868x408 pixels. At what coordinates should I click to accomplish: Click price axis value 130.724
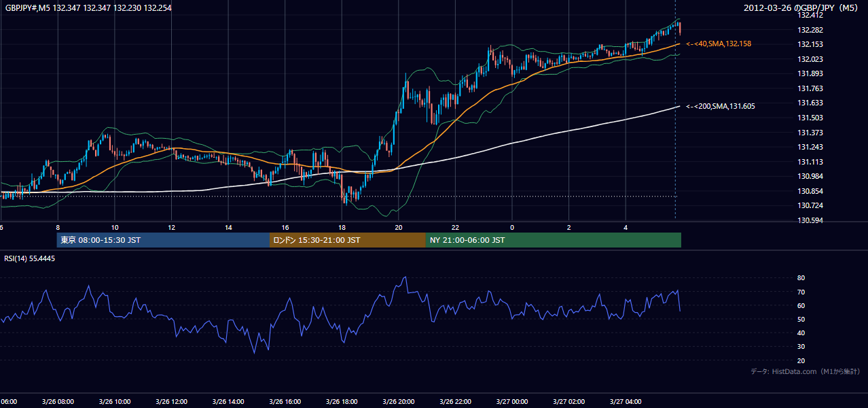point(810,205)
